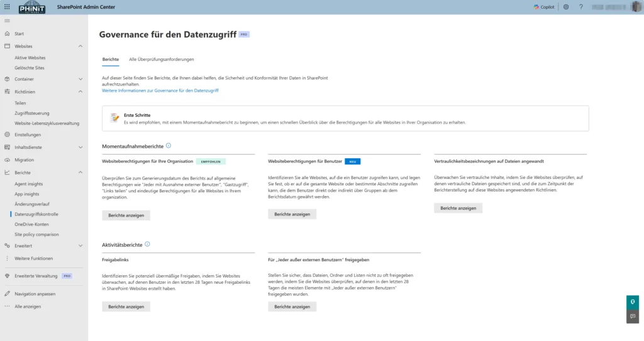Click the help question mark icon
644x341 pixels.
580,7
